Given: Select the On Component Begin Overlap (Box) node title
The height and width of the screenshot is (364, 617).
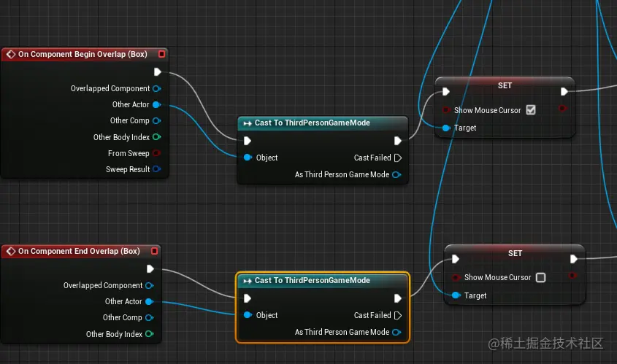Looking at the screenshot, I should click(x=83, y=54).
